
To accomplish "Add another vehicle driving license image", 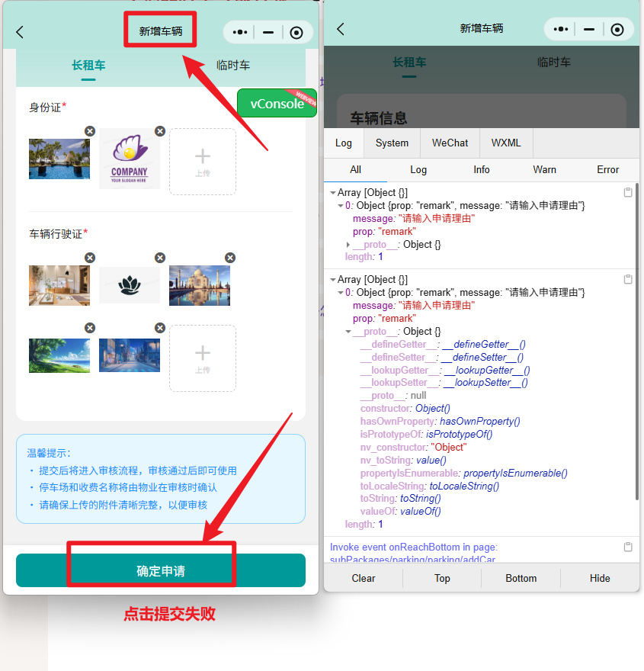I will coord(202,358).
